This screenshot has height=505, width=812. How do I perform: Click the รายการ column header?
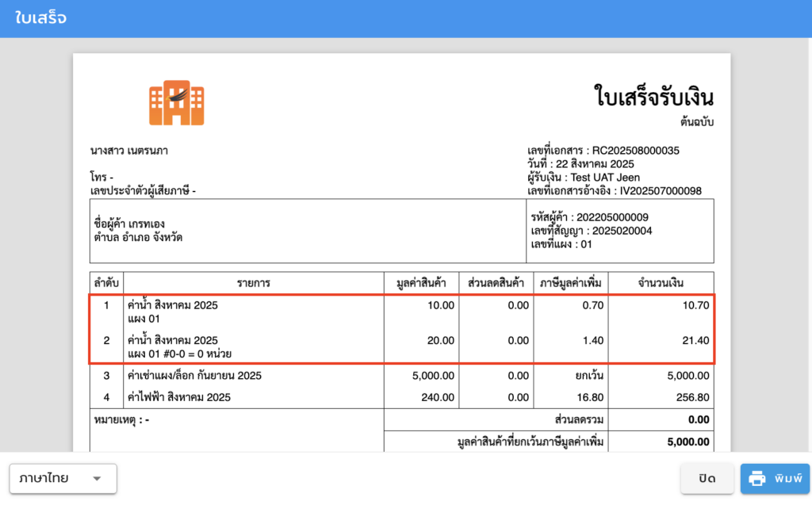(253, 283)
